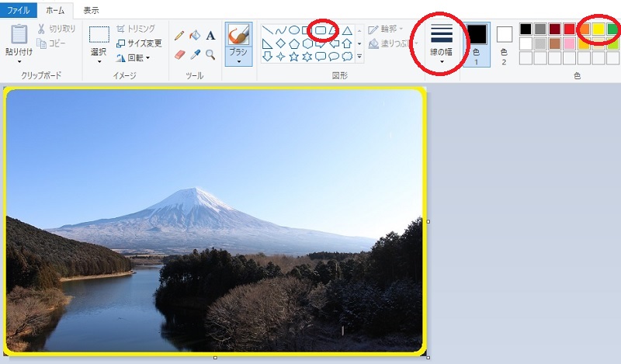Click the サイズ変更 resize button
This screenshot has width=621, height=364.
coord(139,43)
